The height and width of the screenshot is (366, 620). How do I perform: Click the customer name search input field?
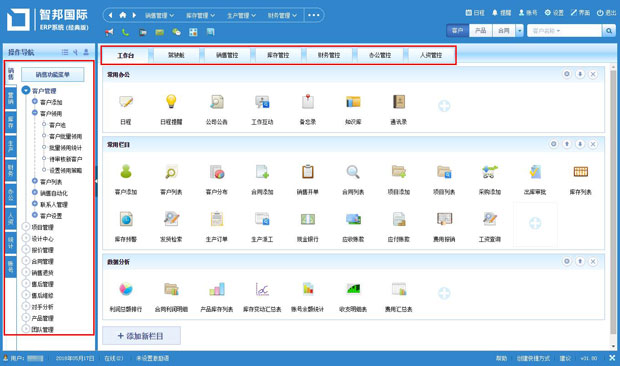pos(564,30)
